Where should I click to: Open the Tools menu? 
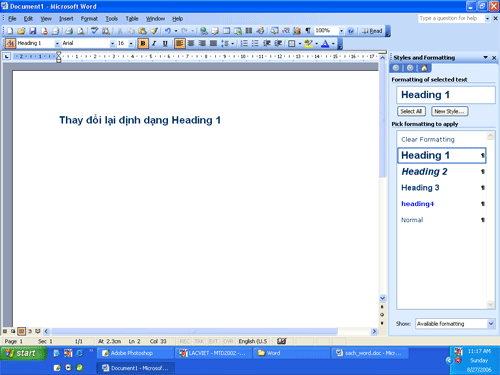pyautogui.click(x=112, y=19)
